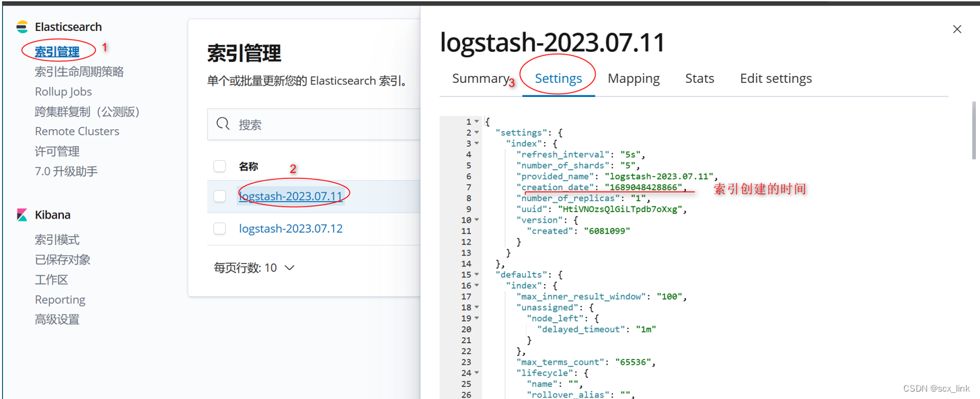Click the logstash-2023.07.11 flyout title
This screenshot has height=399, width=980.
coord(552,42)
